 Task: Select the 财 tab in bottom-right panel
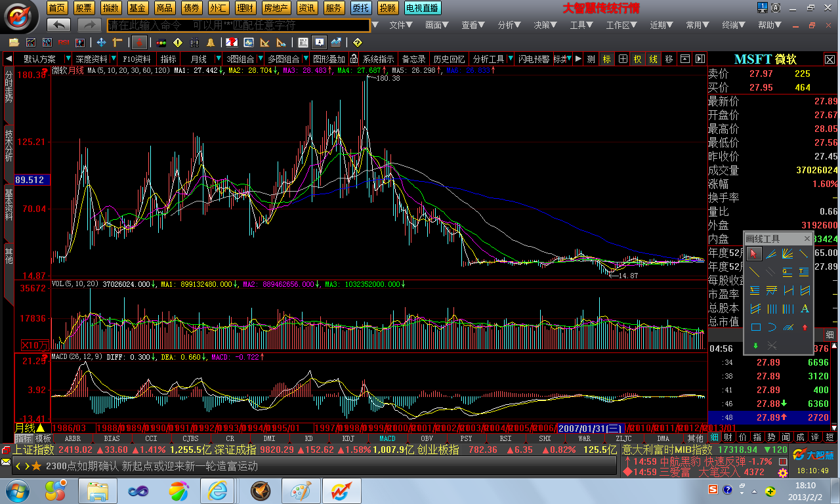(x=727, y=438)
